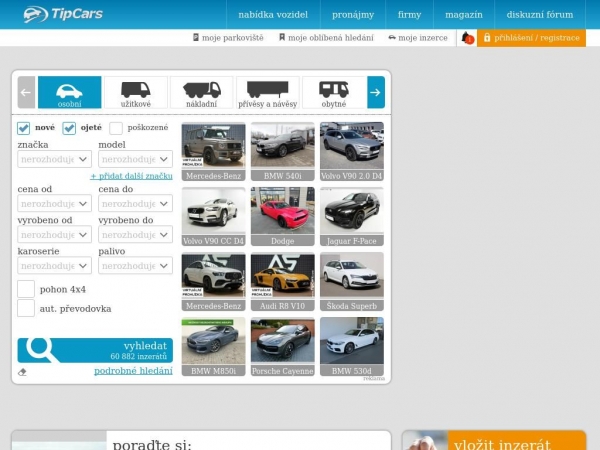Click the right arrow of category carousel
Image resolution: width=600 pixels, height=450 pixels.
376,92
